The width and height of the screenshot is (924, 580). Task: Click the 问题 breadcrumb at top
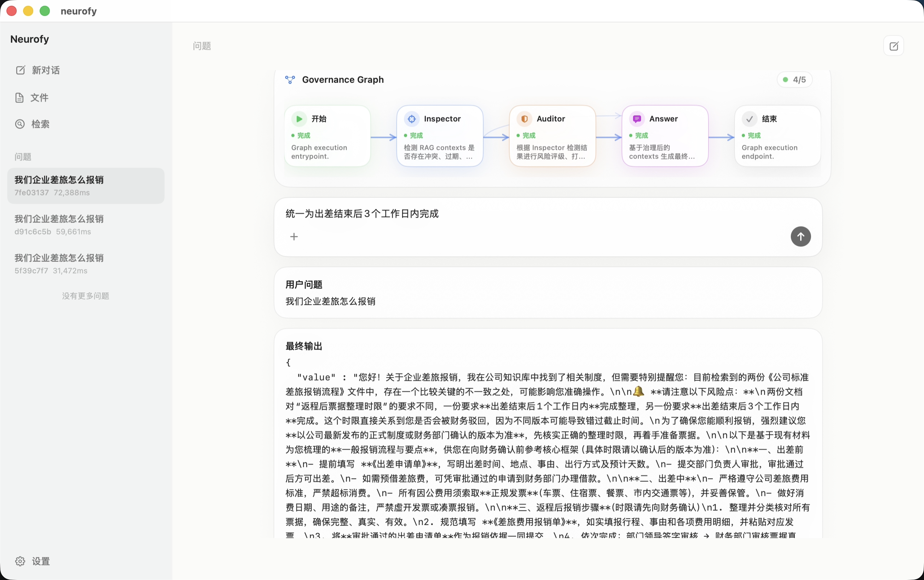pos(202,46)
